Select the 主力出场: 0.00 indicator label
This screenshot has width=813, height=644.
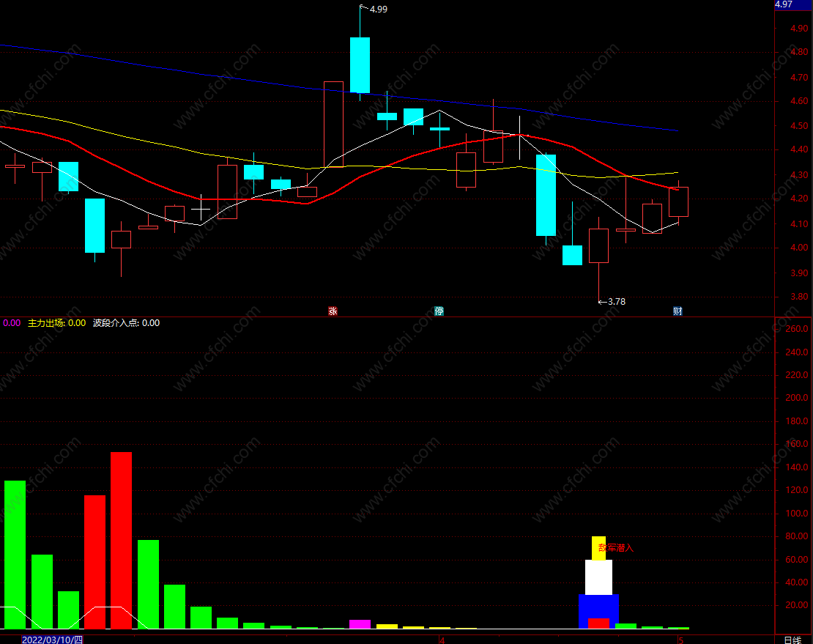coord(56,323)
